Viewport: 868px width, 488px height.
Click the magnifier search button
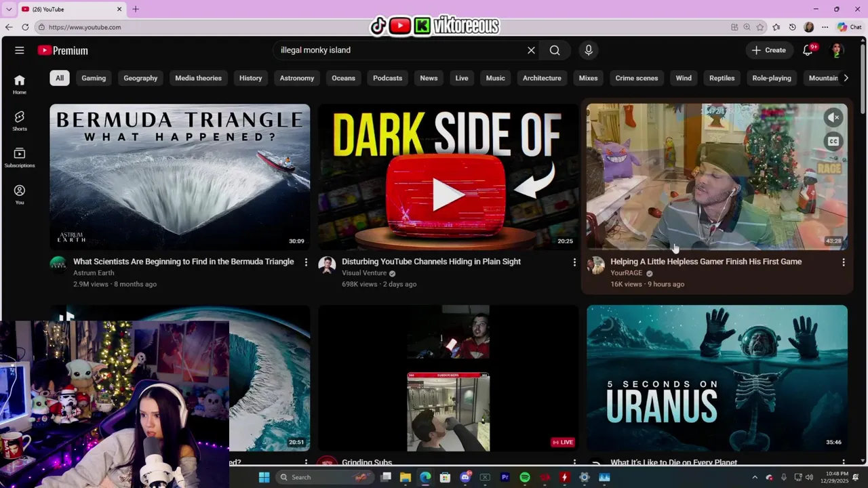point(555,50)
